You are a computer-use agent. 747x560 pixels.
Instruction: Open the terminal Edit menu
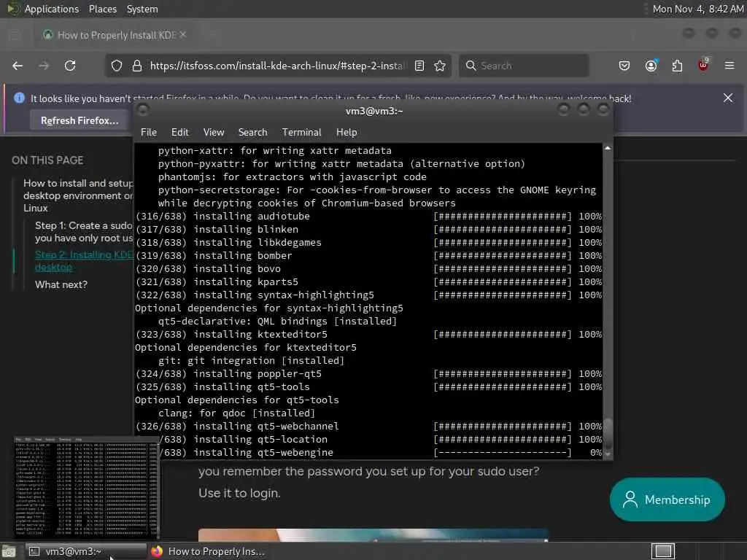tap(179, 133)
